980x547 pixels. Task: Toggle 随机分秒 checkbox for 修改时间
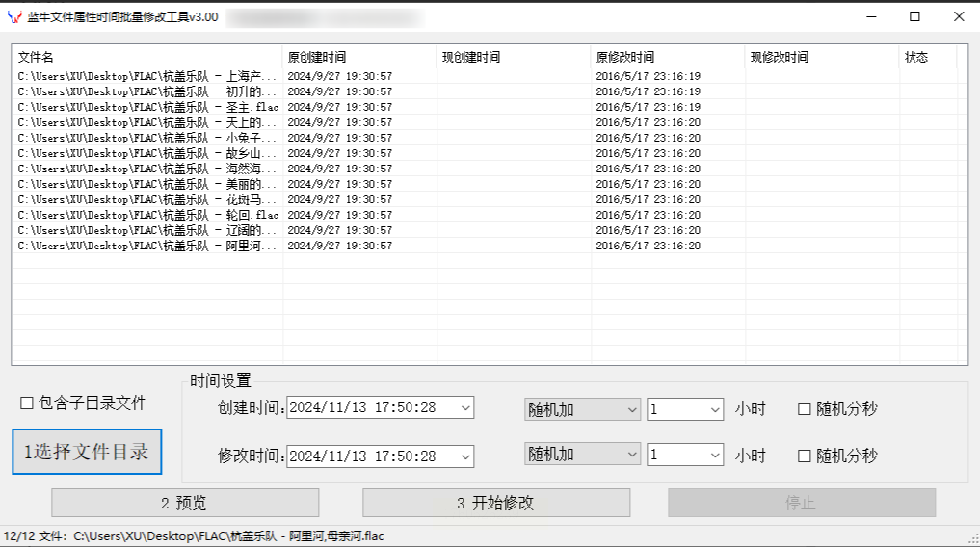pos(805,456)
